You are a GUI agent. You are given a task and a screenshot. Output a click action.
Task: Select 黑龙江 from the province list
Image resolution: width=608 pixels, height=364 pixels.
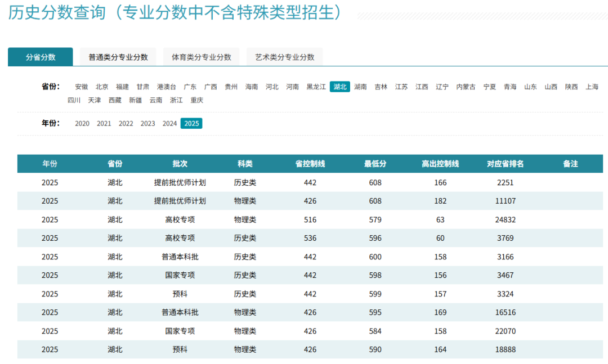(x=316, y=87)
